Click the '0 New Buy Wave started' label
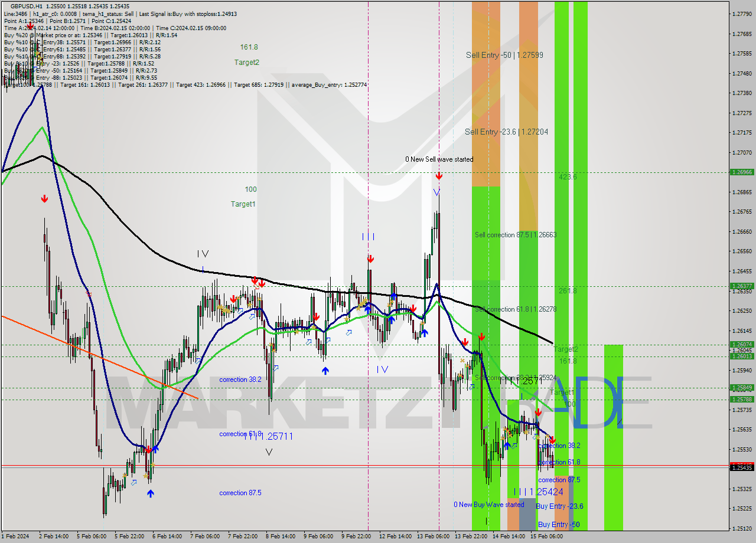 488,505
